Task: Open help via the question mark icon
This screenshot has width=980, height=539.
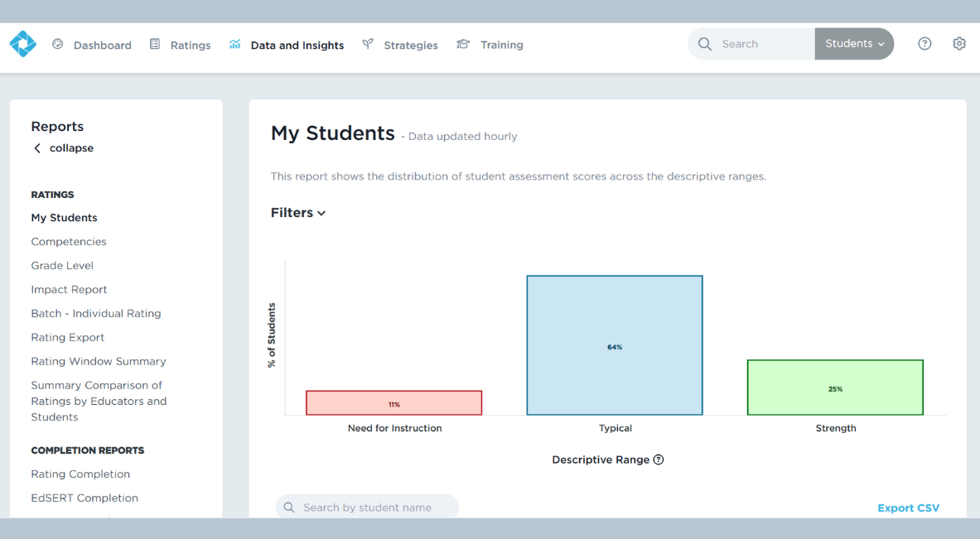Action: [x=924, y=44]
